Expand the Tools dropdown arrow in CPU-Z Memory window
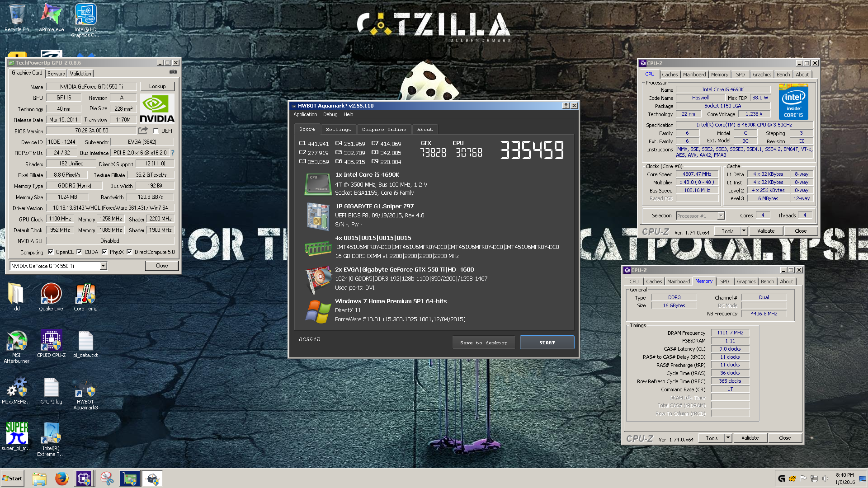 click(728, 438)
